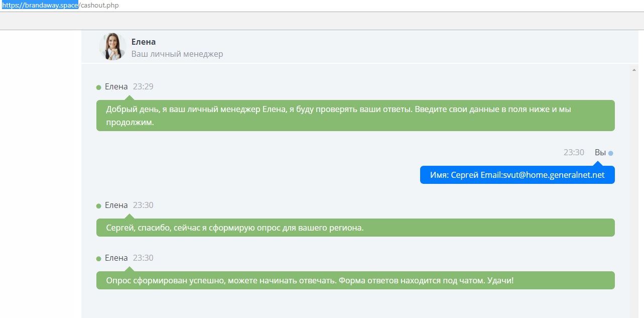
Task: Click the cashout.php part of the URL
Action: coord(100,6)
